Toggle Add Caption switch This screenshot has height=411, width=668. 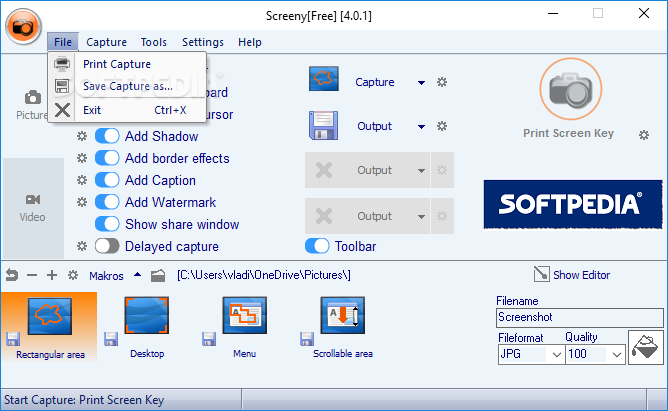pyautogui.click(x=107, y=180)
